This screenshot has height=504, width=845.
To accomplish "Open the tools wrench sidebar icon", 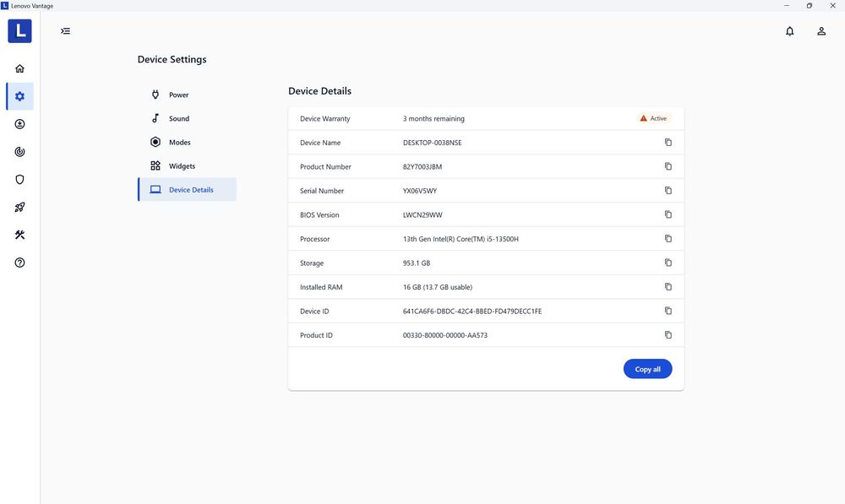I will click(19, 236).
